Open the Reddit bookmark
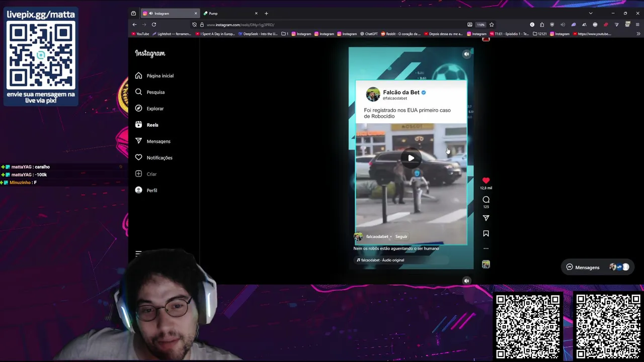The width and height of the screenshot is (644, 362). (x=400, y=34)
